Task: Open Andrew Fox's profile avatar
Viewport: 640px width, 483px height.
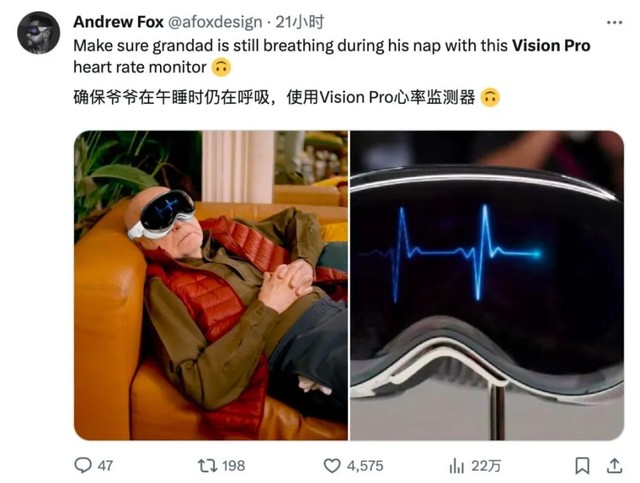Action: point(38,33)
